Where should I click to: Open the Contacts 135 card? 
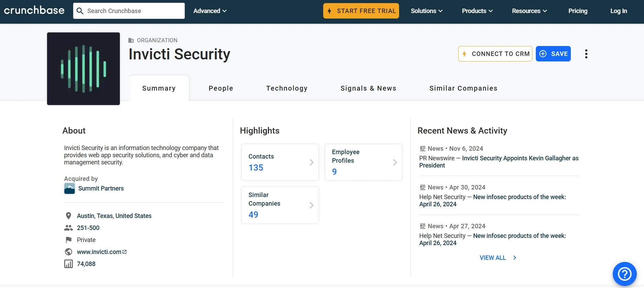tap(280, 162)
